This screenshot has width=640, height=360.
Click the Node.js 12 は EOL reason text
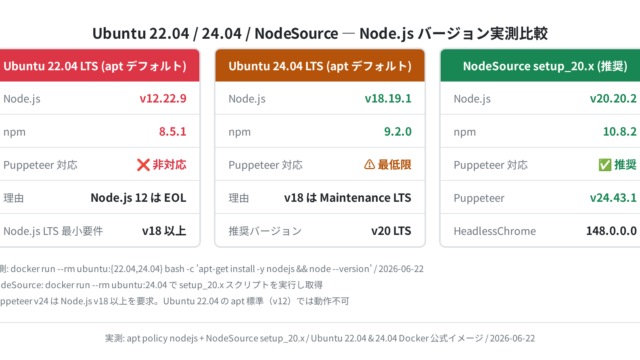tap(138, 198)
